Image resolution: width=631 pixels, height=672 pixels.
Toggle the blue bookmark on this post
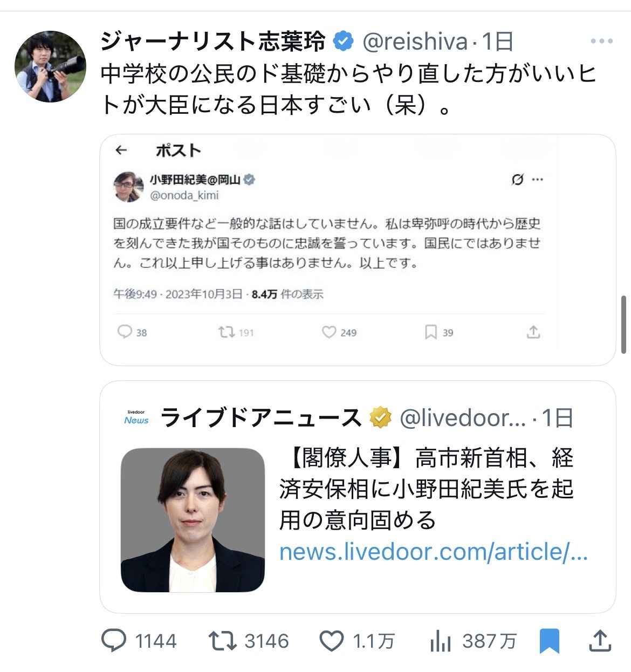click(549, 641)
